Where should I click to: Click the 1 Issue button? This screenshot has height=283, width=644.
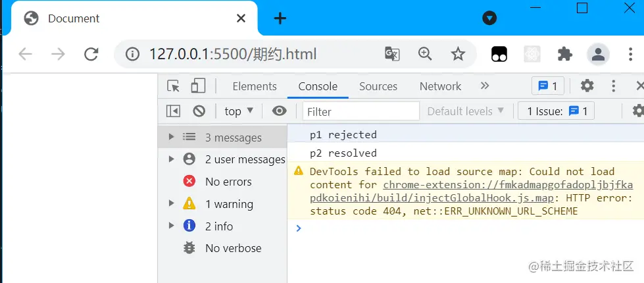pyautogui.click(x=556, y=111)
